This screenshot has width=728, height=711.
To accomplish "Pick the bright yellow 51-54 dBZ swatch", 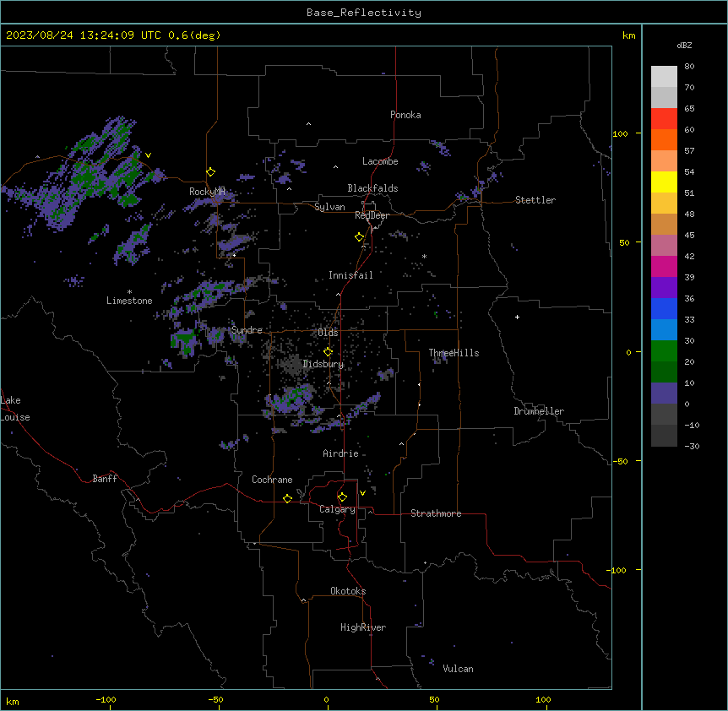I will coord(664,182).
